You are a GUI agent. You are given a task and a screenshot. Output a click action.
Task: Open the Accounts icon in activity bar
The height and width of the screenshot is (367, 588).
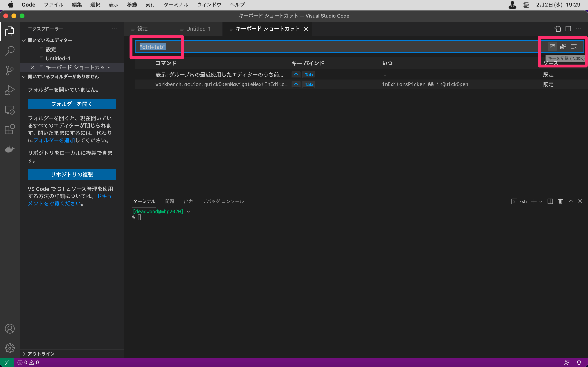10,329
